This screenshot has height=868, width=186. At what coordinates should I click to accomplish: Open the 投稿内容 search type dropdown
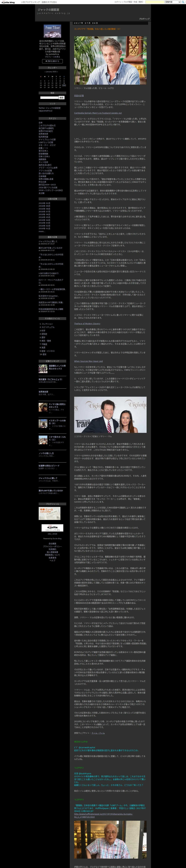[173, 2]
